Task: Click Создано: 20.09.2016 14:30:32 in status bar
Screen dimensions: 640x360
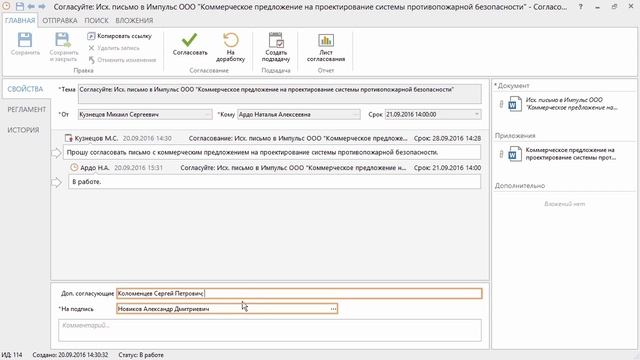Action: coord(70,355)
